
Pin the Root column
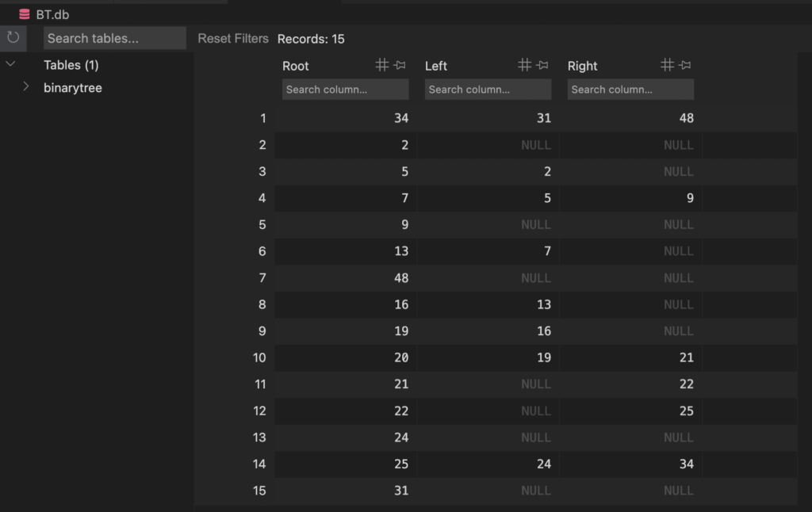click(400, 66)
